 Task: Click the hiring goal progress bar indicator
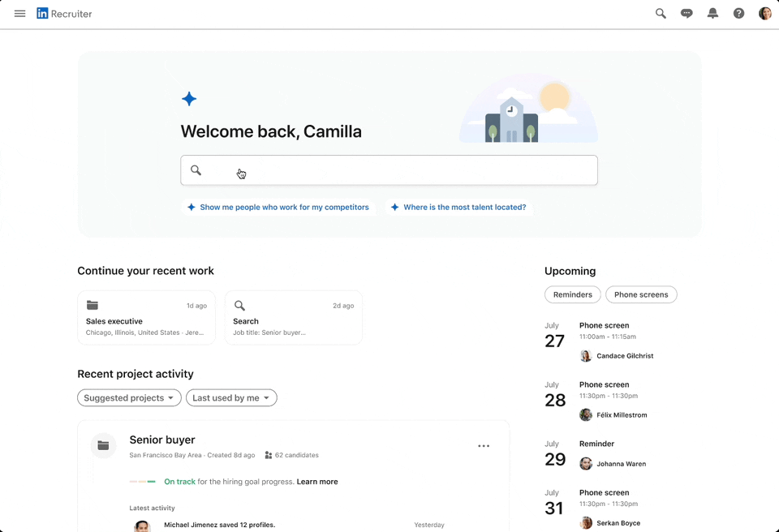point(143,482)
